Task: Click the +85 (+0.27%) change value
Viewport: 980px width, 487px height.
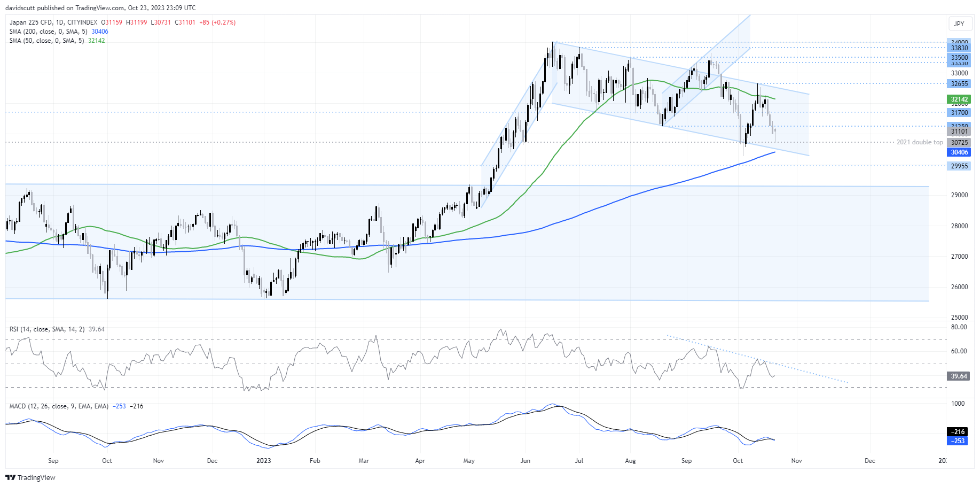Action: [x=217, y=22]
